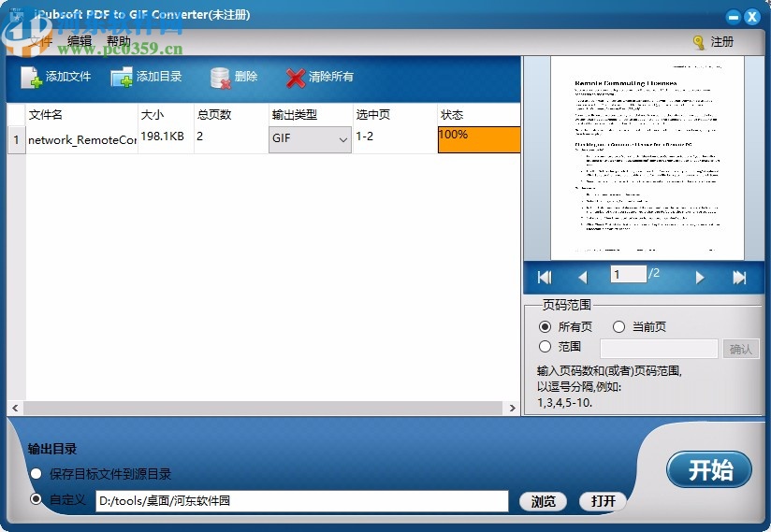Close the converter window
This screenshot has width=771, height=532.
click(752, 17)
